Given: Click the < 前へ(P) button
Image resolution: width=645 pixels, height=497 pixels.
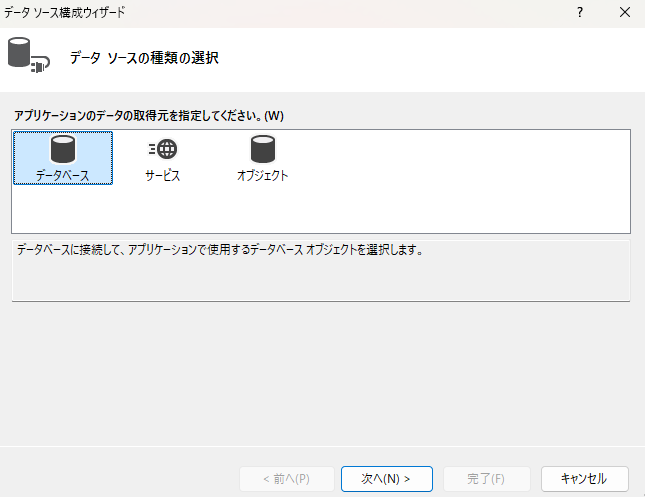Looking at the screenshot, I should pyautogui.click(x=286, y=478).
